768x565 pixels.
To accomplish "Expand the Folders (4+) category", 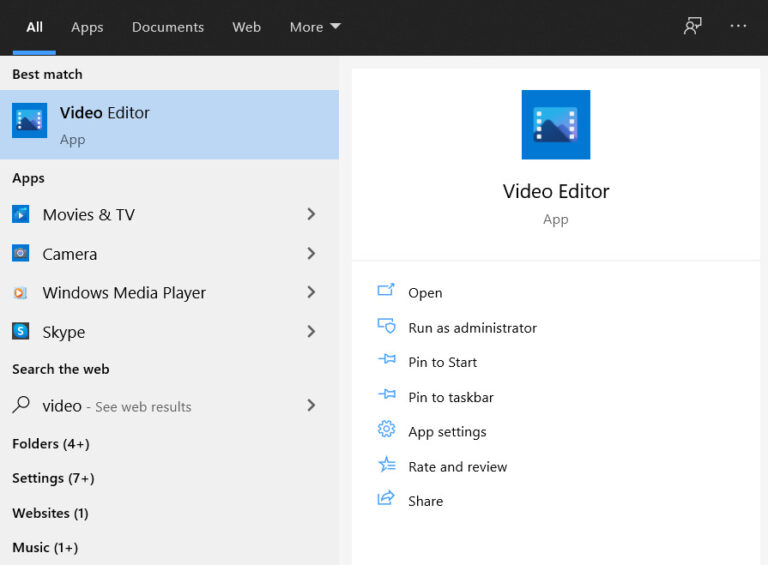I will tap(51, 444).
